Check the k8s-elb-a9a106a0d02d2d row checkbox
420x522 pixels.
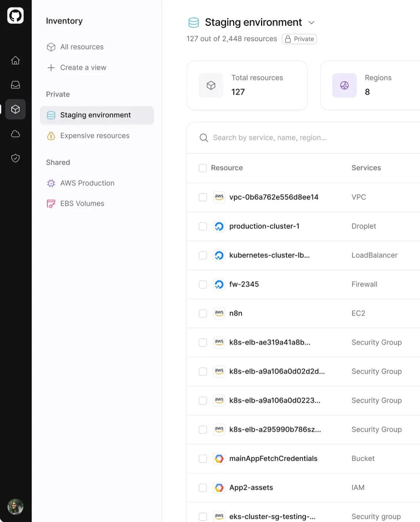tap(203, 371)
